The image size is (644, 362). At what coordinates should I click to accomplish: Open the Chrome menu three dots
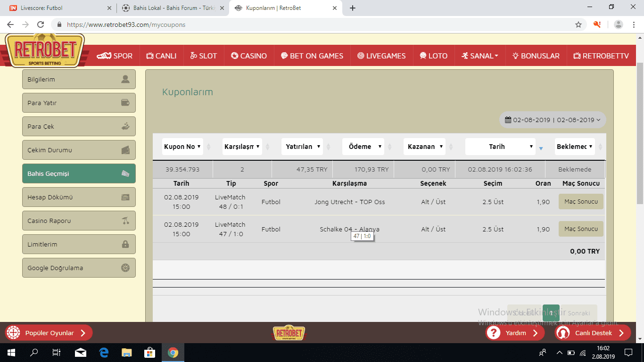(634, 25)
